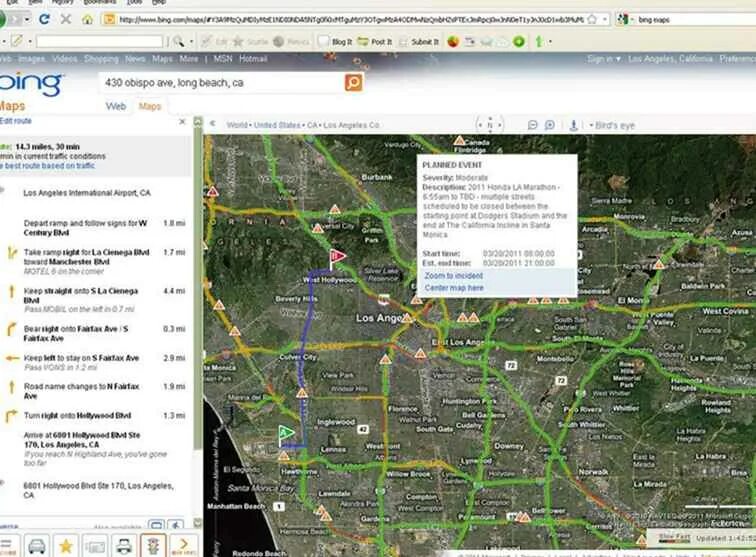Screen dimensions: 756x557
Task: Click the Submit It toolbar button
Action: click(418, 42)
